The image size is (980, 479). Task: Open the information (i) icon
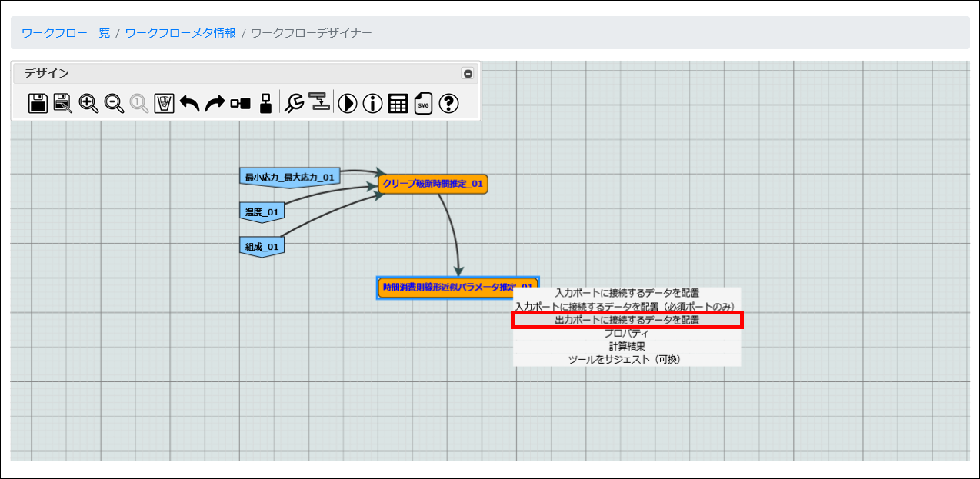pos(373,103)
